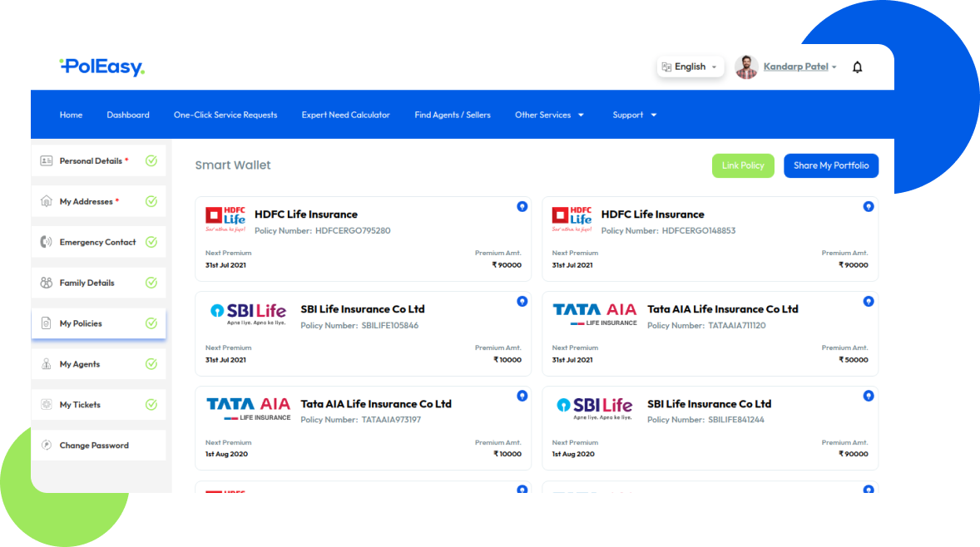Click My Agents green checkmark
The height and width of the screenshot is (547, 980).
151,363
